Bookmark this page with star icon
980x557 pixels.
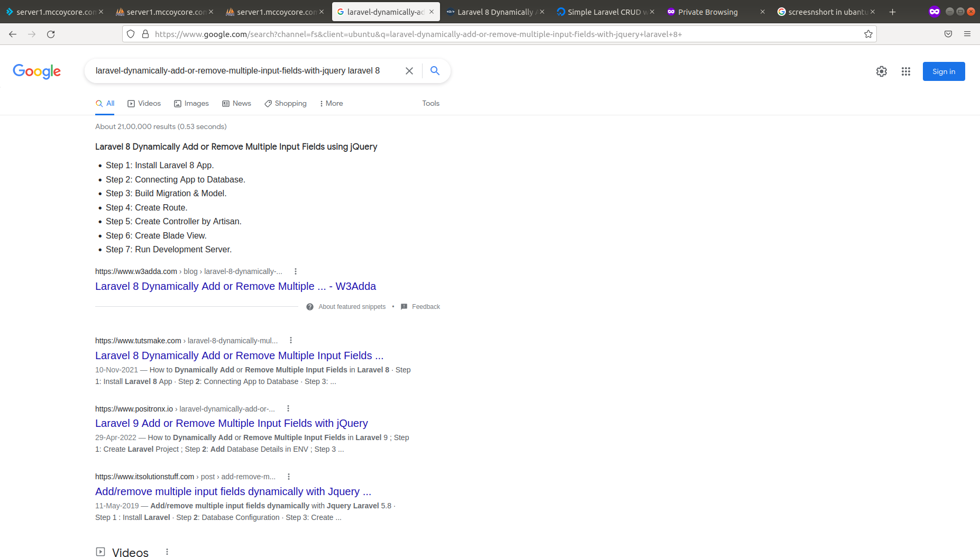tap(868, 34)
